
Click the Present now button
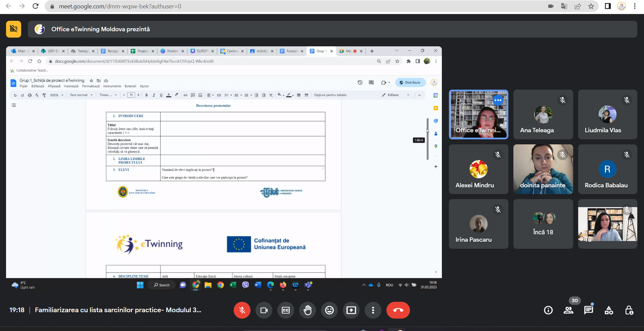coord(351,310)
